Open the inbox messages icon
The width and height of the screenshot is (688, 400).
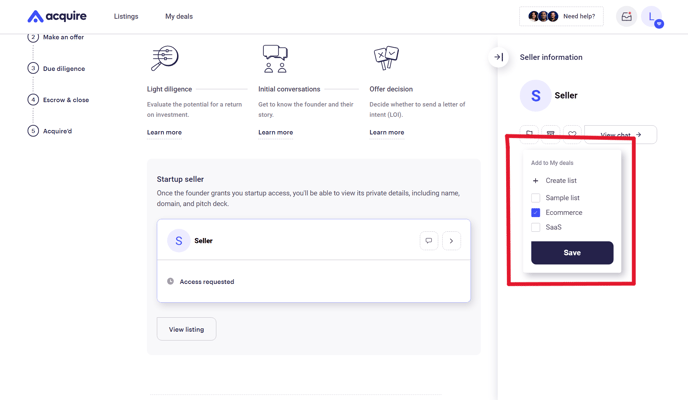pyautogui.click(x=627, y=17)
